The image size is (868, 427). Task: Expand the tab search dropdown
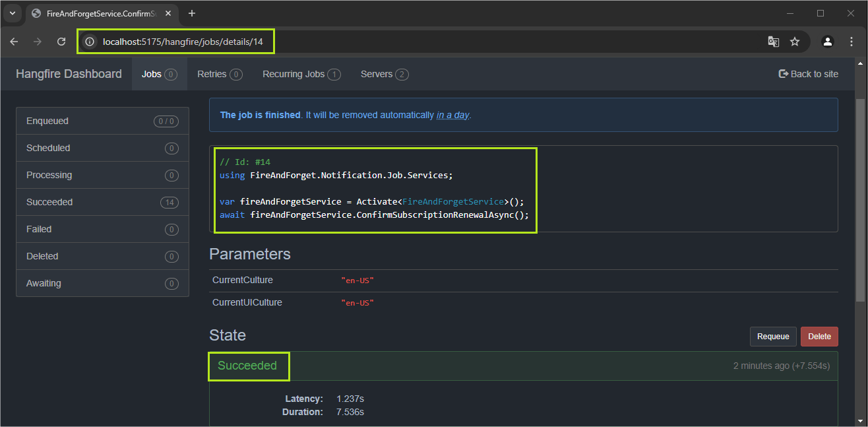tap(13, 13)
